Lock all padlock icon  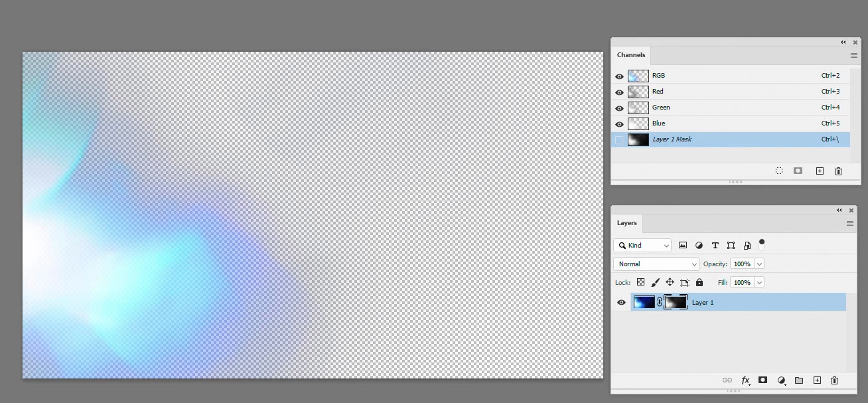[x=699, y=282]
